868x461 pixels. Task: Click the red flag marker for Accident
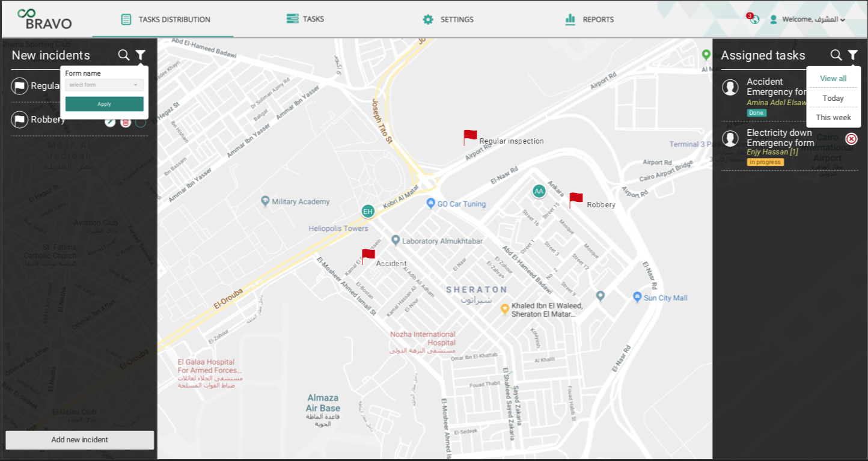(x=368, y=257)
